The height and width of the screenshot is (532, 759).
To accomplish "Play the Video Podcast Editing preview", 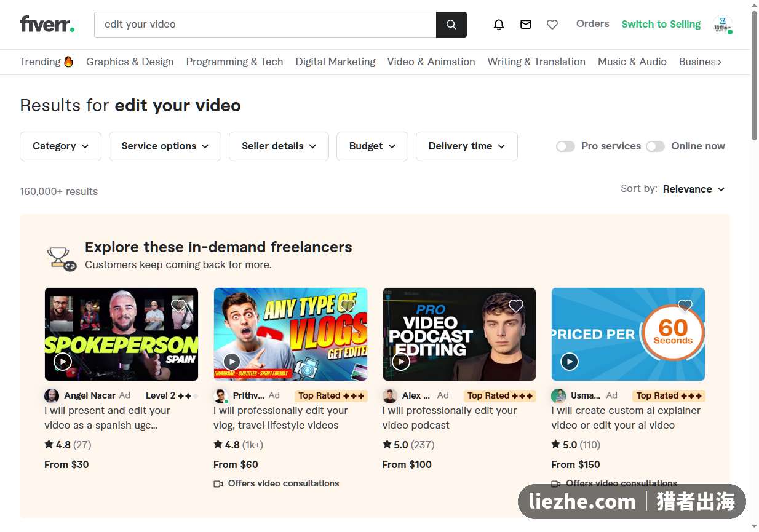I will (400, 361).
